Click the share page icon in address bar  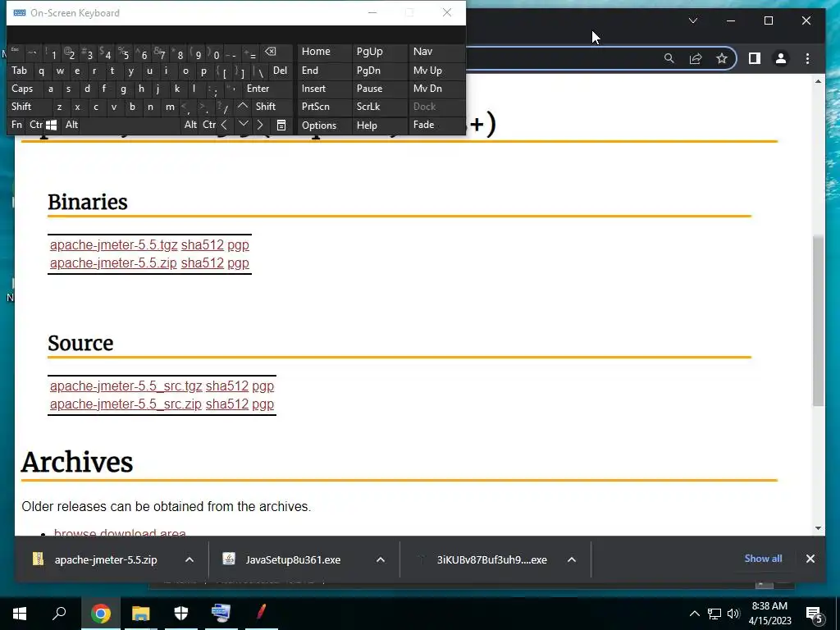(696, 58)
